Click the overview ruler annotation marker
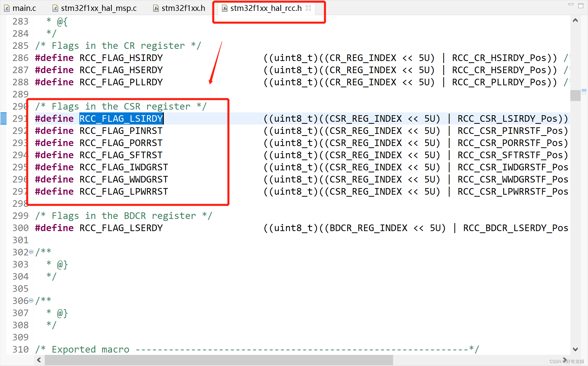This screenshot has width=588, height=366. point(584,90)
